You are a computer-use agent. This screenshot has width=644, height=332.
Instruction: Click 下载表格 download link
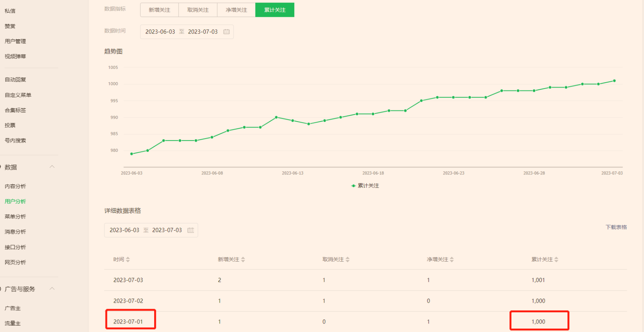tap(616, 227)
